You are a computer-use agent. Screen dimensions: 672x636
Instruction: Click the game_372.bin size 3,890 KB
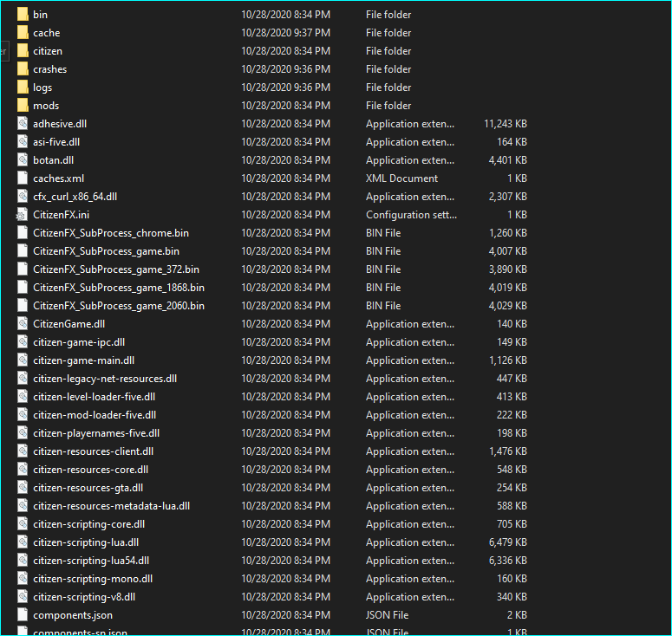click(x=508, y=269)
